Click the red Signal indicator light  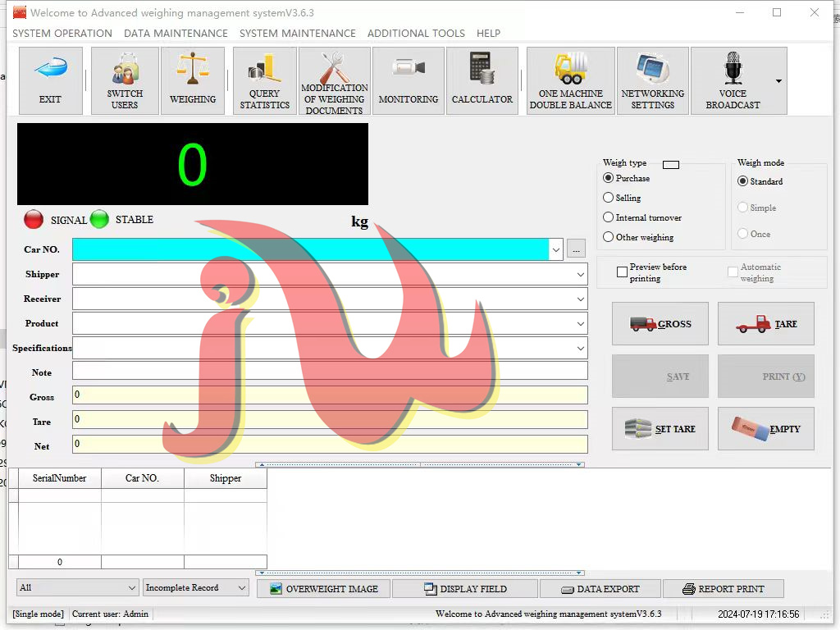[34, 220]
